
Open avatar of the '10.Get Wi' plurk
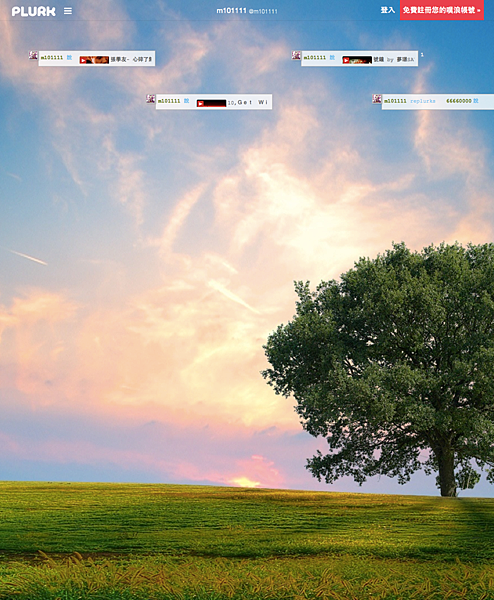point(150,99)
